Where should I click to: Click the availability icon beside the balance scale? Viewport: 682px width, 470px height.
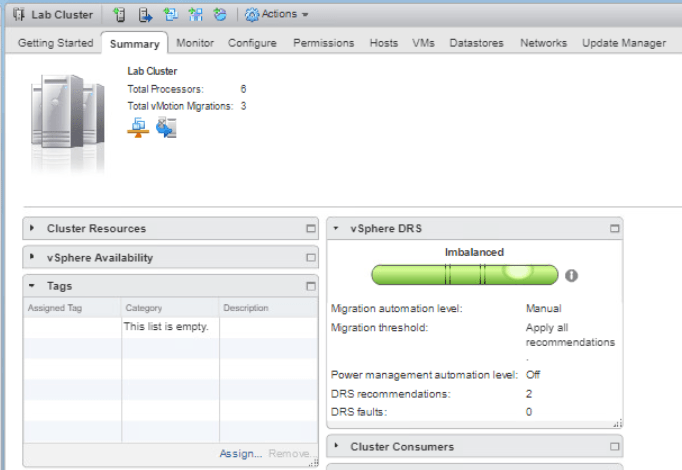click(166, 127)
